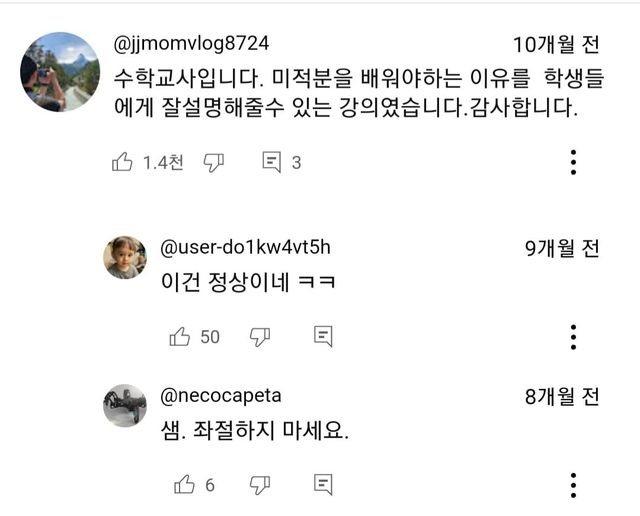The image size is (640, 516).
Task: Open more options for @user-do1kw4vt5h's reply
Action: pos(573,337)
